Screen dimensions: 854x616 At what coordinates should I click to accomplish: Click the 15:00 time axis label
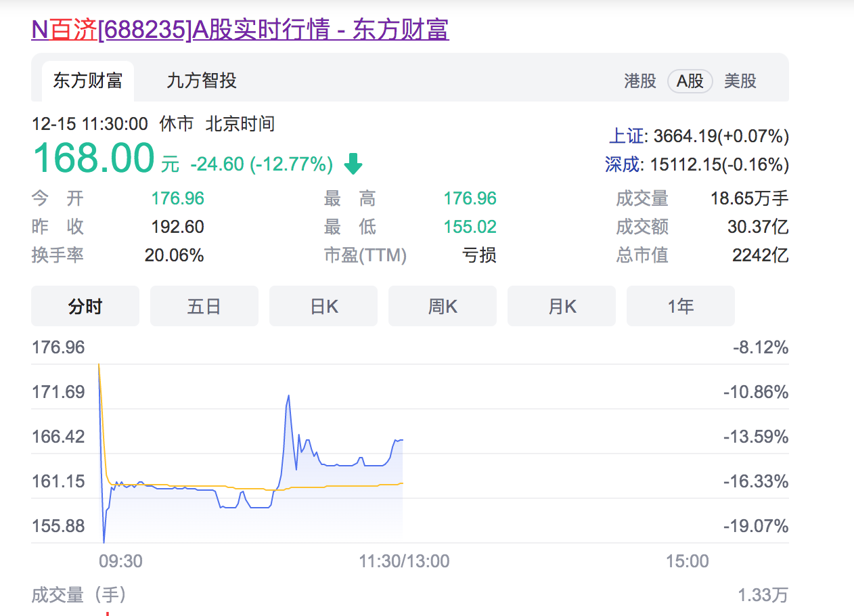click(687, 561)
